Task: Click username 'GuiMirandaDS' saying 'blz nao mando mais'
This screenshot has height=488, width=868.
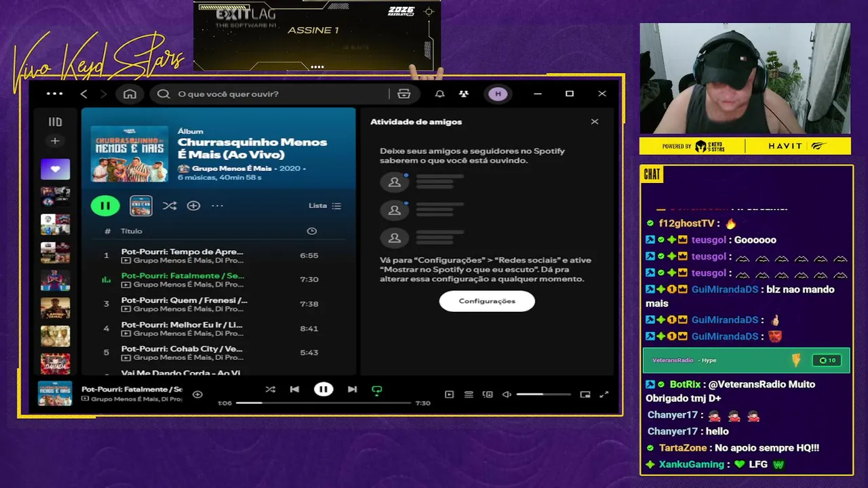Action: coord(725,289)
